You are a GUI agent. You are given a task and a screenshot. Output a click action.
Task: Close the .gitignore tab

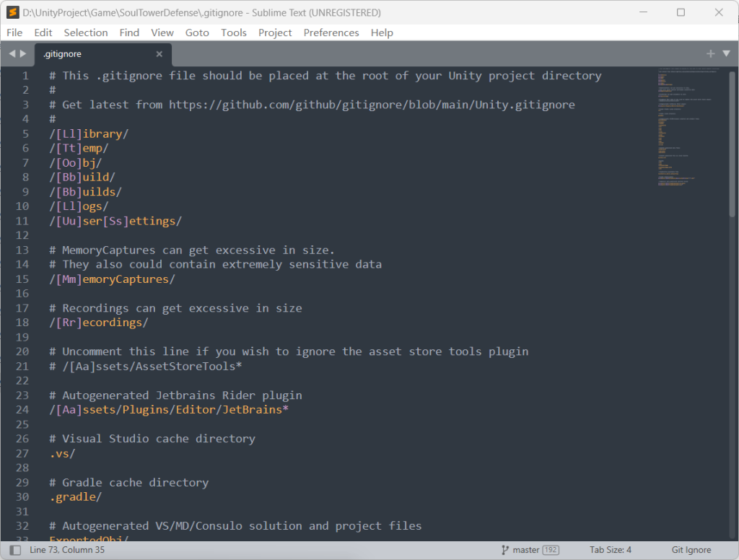pyautogui.click(x=159, y=54)
